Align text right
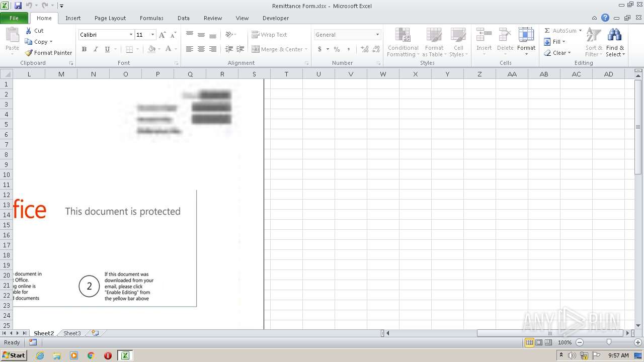The height and width of the screenshot is (362, 644). point(213,49)
